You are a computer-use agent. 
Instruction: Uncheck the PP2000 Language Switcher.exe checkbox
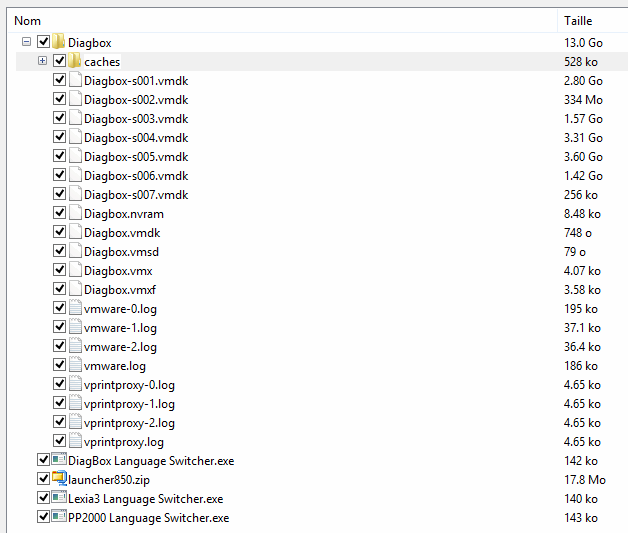point(43,517)
